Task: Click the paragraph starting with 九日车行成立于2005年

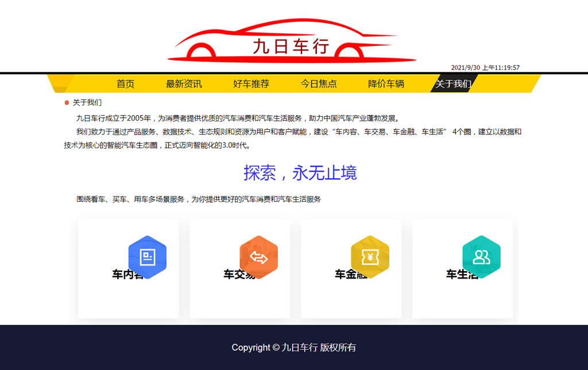Action: tap(237, 118)
